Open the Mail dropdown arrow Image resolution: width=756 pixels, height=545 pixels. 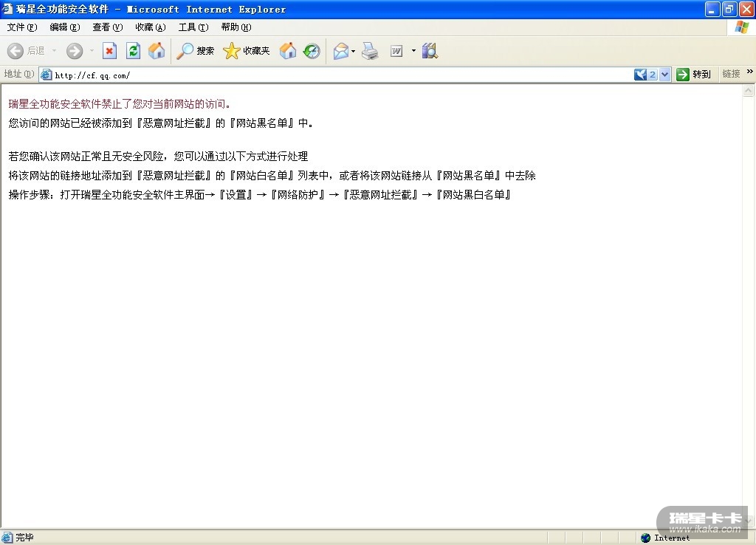click(354, 51)
